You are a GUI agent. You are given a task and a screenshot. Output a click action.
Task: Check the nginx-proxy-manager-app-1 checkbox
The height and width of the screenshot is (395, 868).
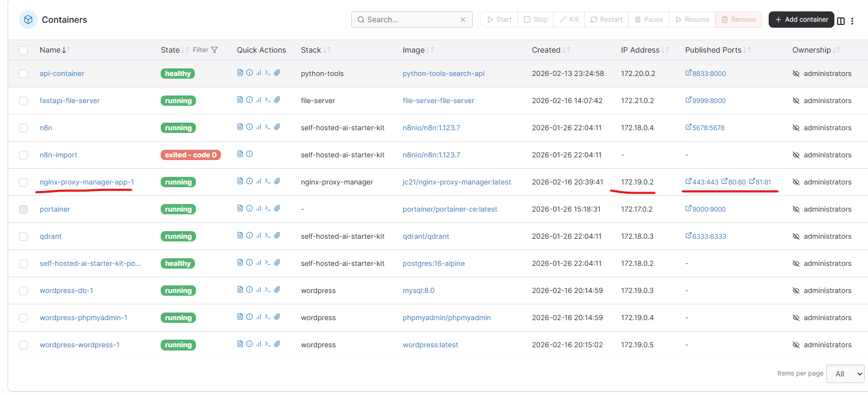tap(23, 182)
